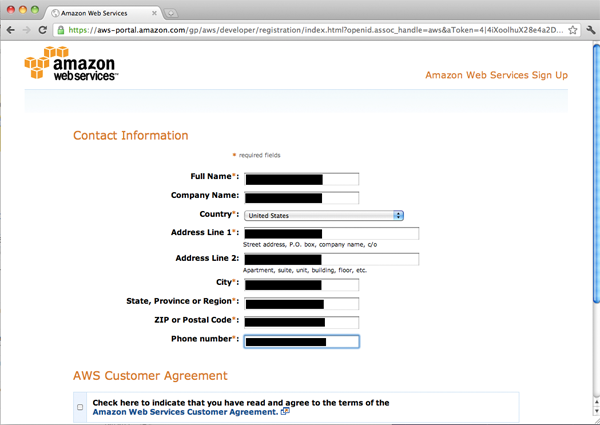The width and height of the screenshot is (600, 425).
Task: Click the external link icon after Agreement
Action: 285,411
